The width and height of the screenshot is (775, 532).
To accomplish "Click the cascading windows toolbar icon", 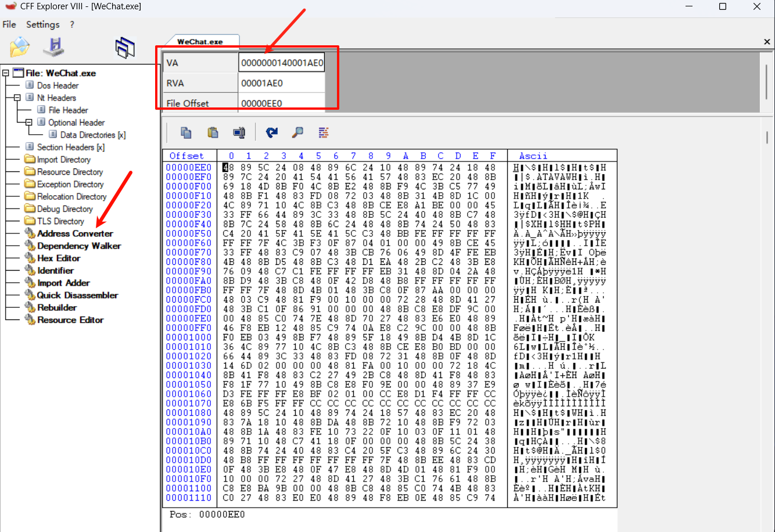I will [125, 48].
